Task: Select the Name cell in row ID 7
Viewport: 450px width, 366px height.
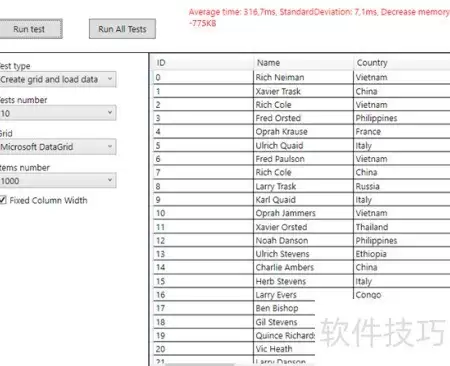Action: tap(303, 172)
